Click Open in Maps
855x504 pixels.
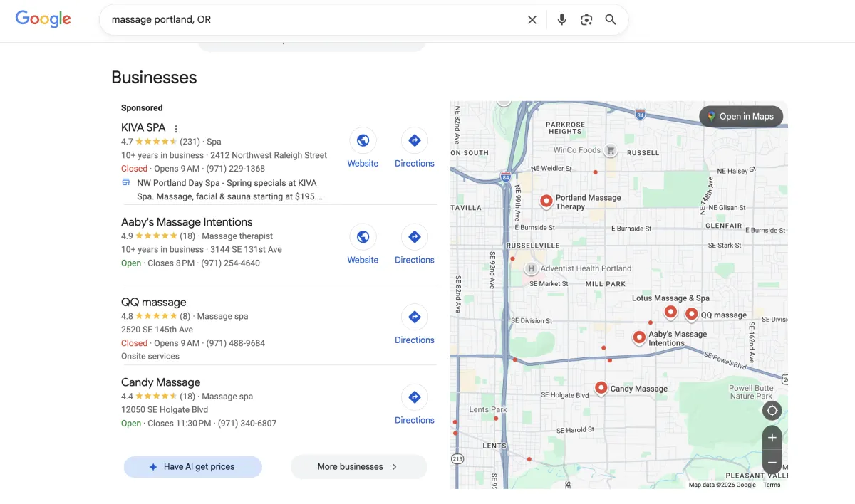741,115
